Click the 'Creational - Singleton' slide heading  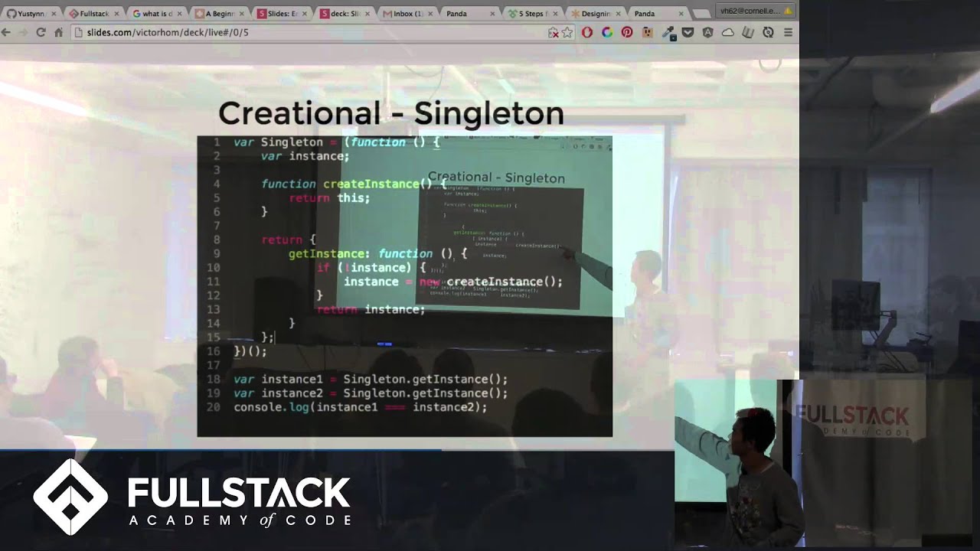click(x=391, y=113)
